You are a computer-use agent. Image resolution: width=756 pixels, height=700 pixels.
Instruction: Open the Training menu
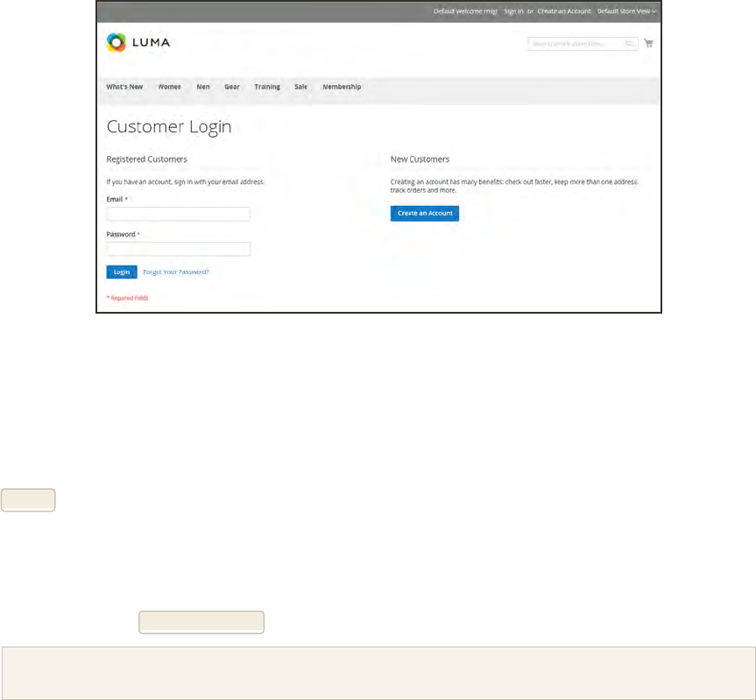pyautogui.click(x=267, y=87)
